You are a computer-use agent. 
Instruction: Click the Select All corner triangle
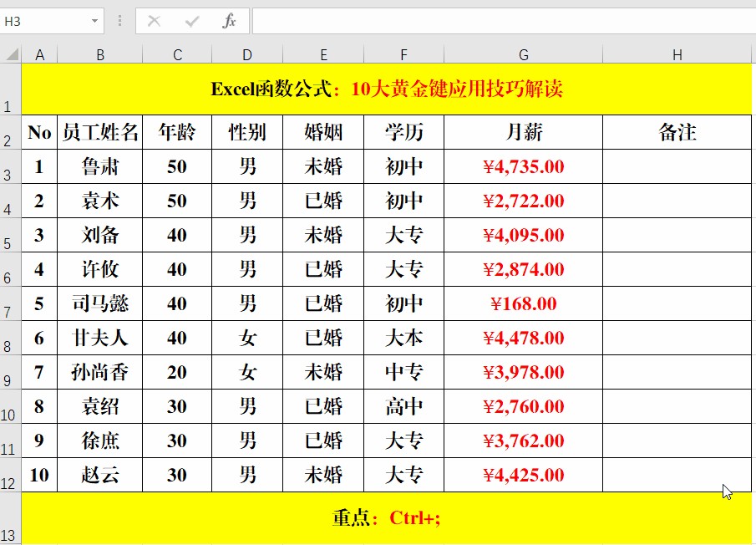pos(12,54)
